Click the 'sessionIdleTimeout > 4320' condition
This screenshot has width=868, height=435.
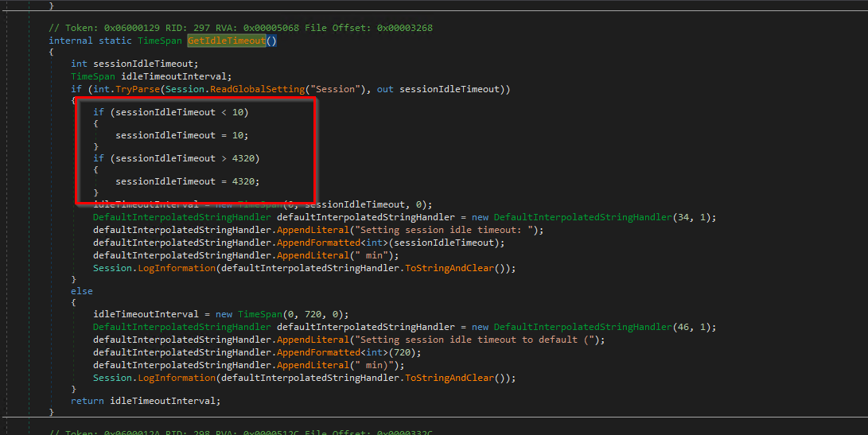[x=185, y=158]
